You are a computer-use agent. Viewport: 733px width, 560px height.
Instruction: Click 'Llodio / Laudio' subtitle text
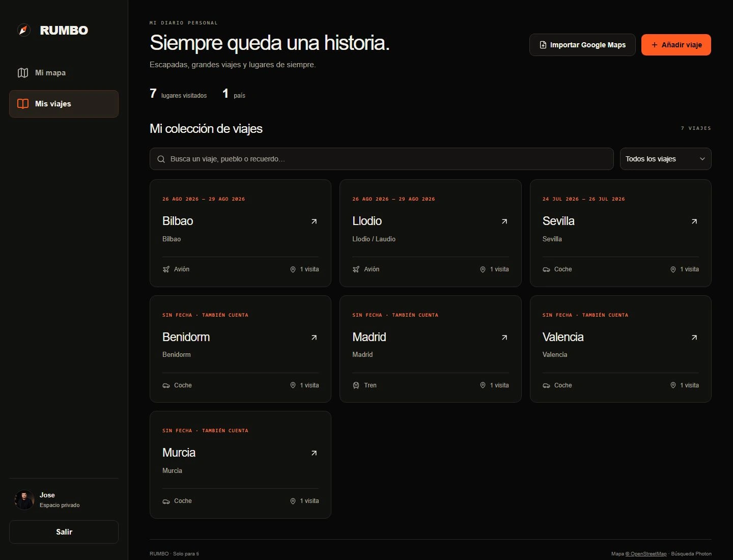click(374, 239)
